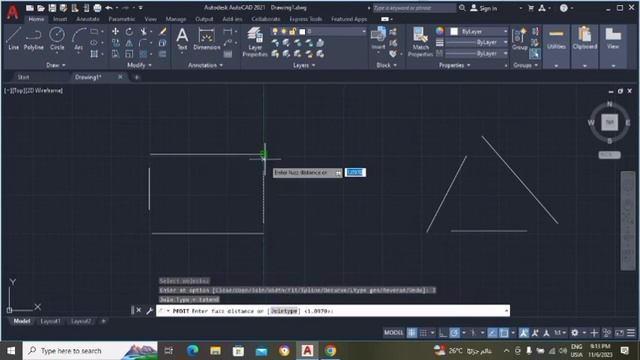Click the object color wheel swatch in Properties

pyautogui.click(x=440, y=31)
